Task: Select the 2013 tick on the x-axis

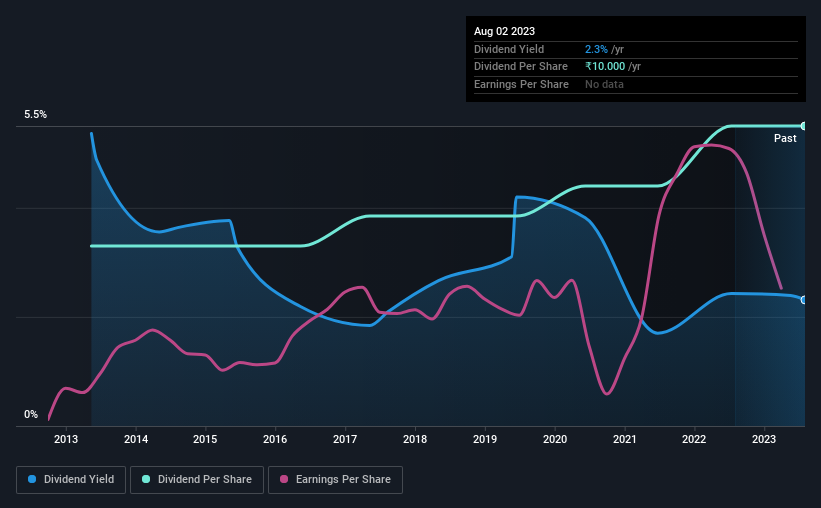Action: tap(66, 439)
